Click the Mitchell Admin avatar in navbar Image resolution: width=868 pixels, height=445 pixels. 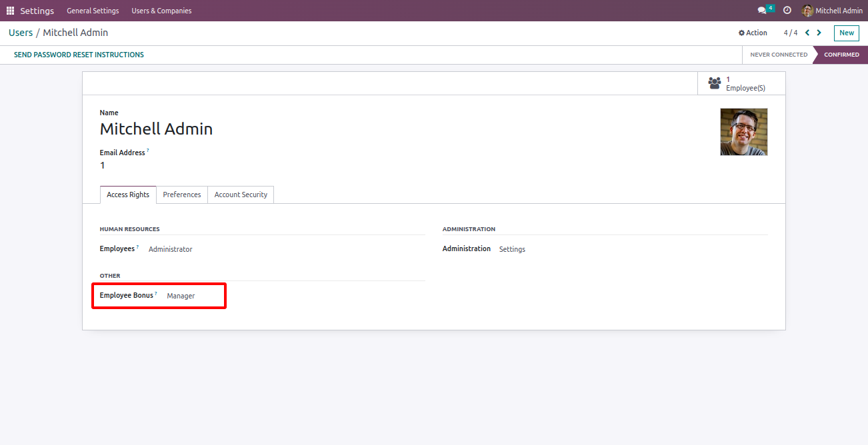pos(807,11)
